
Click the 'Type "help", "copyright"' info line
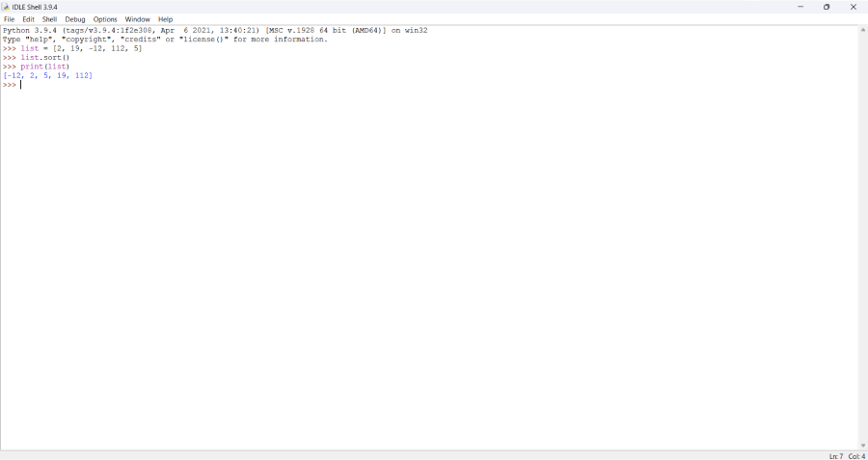[166, 40]
